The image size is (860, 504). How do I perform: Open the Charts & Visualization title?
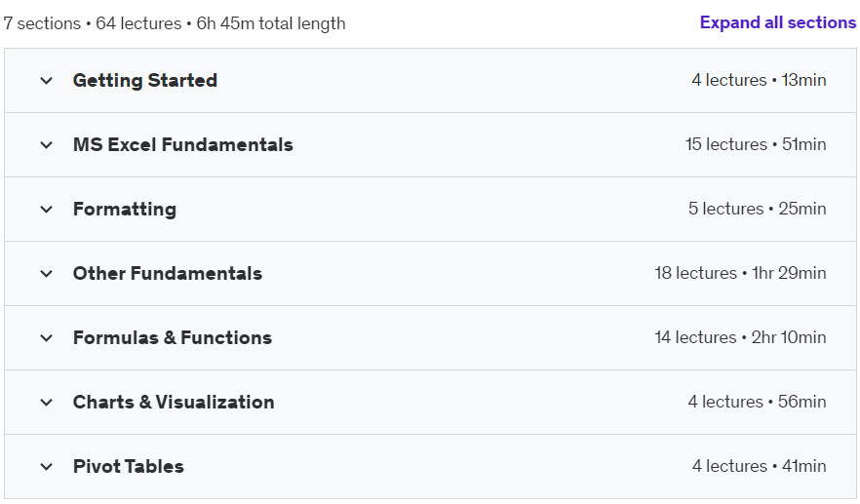[x=174, y=402]
